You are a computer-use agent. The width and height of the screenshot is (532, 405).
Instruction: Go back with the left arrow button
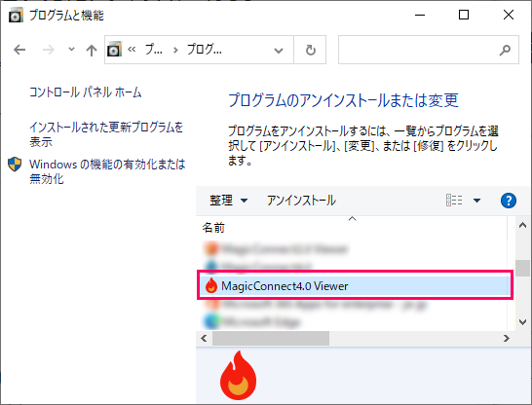pos(19,50)
